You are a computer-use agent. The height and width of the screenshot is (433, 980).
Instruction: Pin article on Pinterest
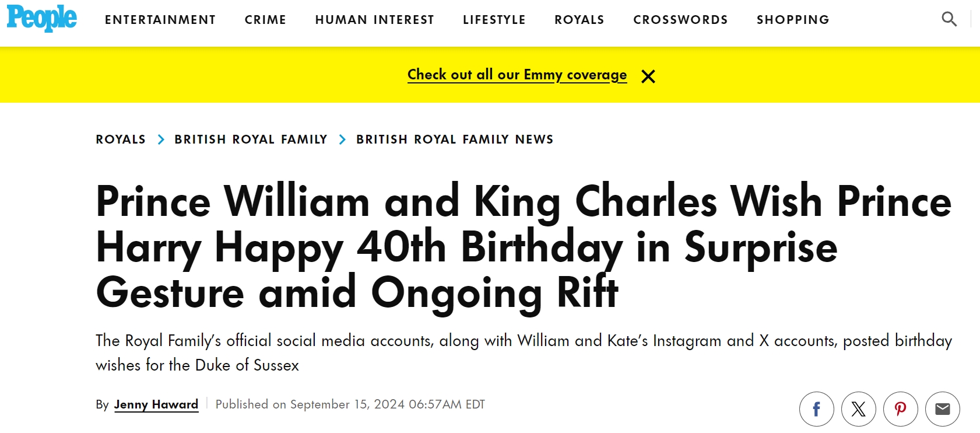[x=900, y=409]
